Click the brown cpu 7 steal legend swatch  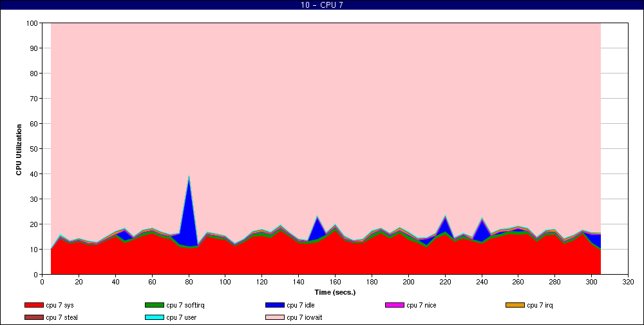click(33, 318)
